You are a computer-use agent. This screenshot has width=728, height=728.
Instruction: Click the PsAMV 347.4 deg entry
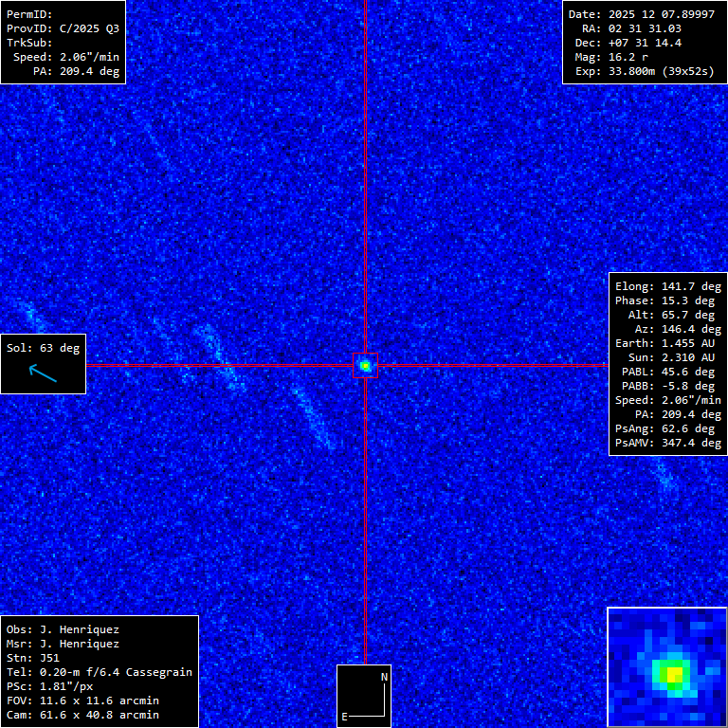point(667,443)
